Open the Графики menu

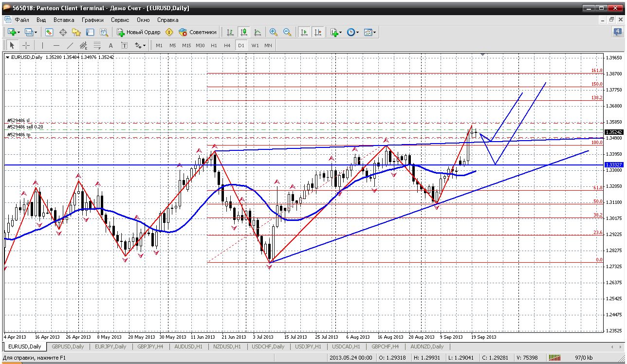pyautogui.click(x=92, y=20)
